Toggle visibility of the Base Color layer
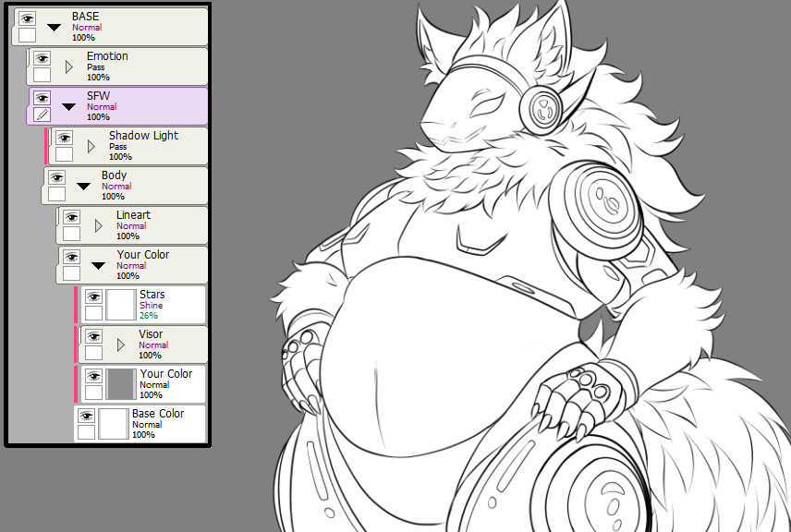The height and width of the screenshot is (532, 791). pos(86,417)
